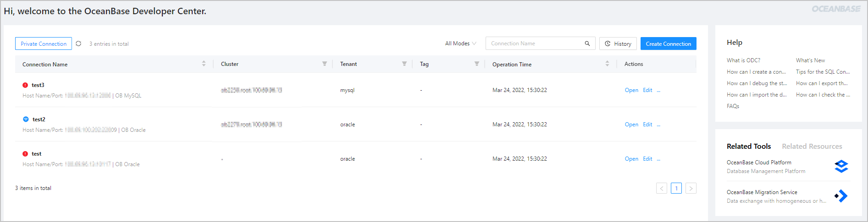Open How can I debug the st... link
This screenshot has width=868, height=222.
[x=757, y=83]
